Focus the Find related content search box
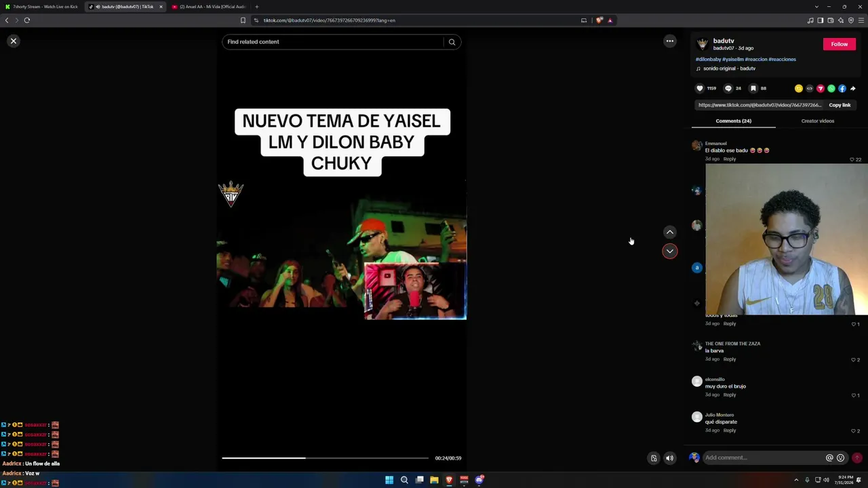This screenshot has width=868, height=488. click(x=334, y=42)
